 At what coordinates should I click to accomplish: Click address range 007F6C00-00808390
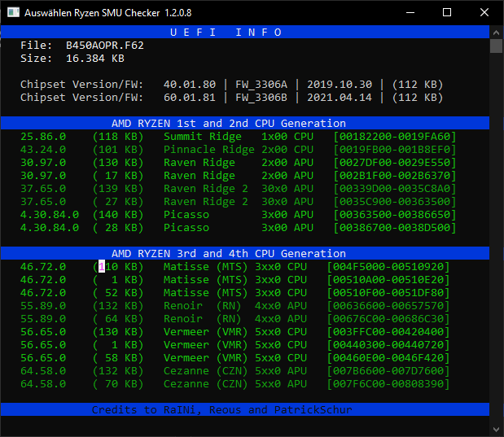[388, 383]
